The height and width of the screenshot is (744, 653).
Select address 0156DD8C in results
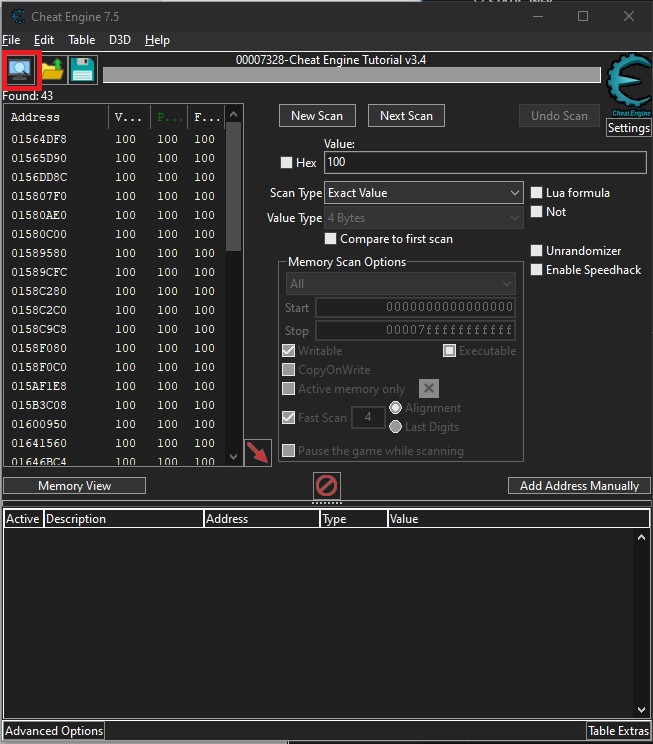coord(39,177)
